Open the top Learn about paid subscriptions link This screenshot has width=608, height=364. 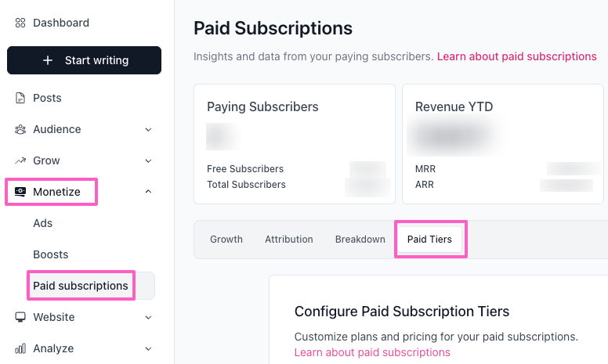516,56
